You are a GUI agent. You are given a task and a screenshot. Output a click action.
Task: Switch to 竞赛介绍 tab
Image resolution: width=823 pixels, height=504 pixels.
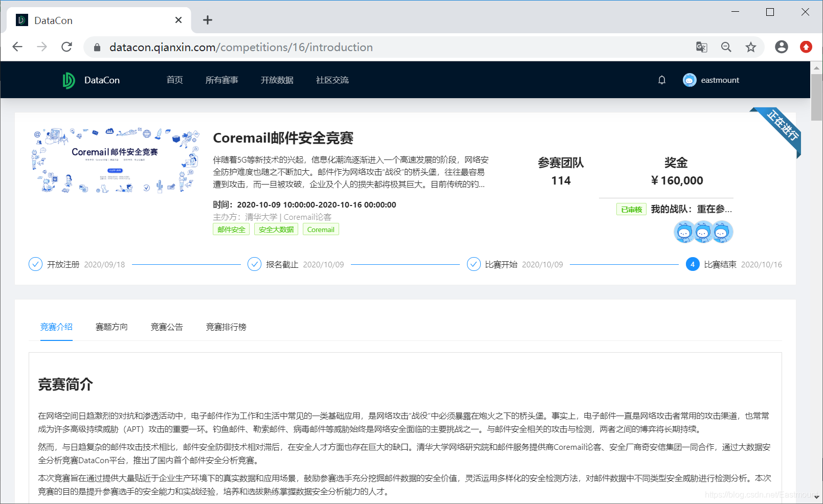(x=56, y=327)
